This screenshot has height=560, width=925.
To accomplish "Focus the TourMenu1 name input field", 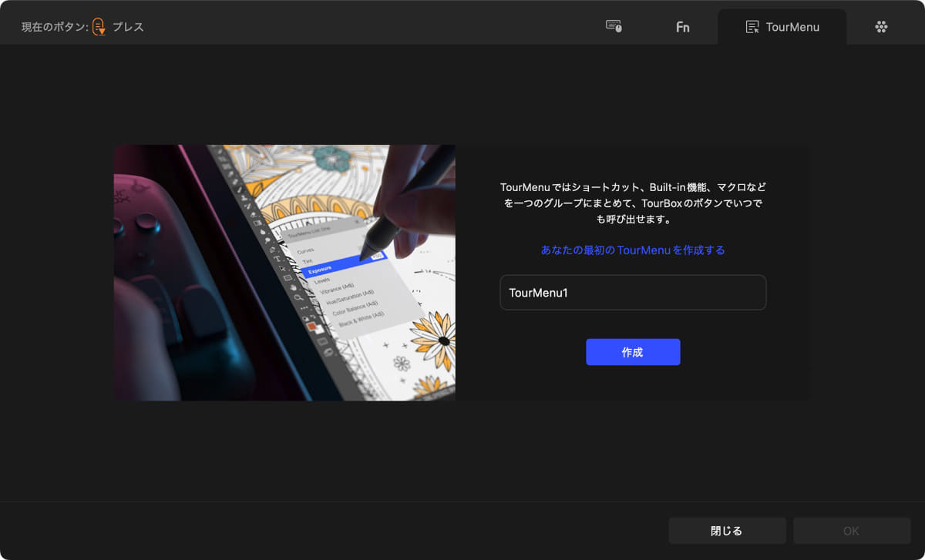I will (633, 292).
